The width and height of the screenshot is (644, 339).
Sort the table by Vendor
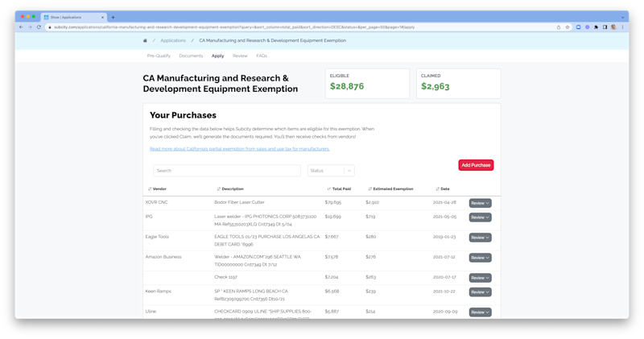157,189
